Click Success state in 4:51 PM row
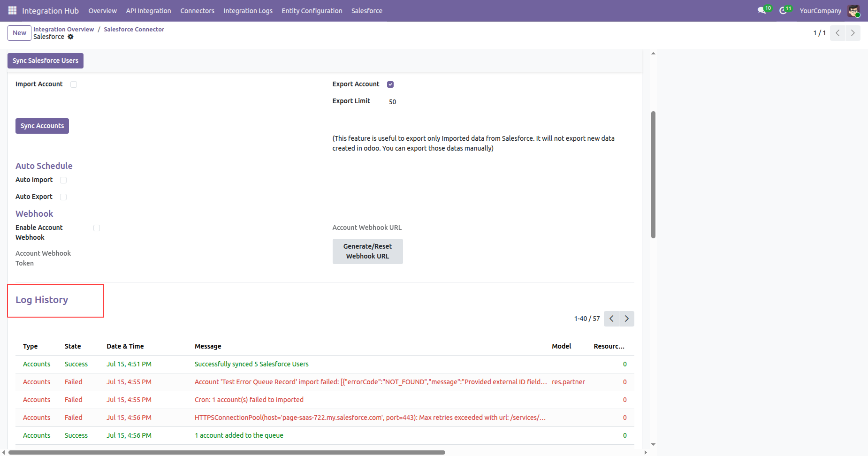868x456 pixels. click(x=76, y=364)
